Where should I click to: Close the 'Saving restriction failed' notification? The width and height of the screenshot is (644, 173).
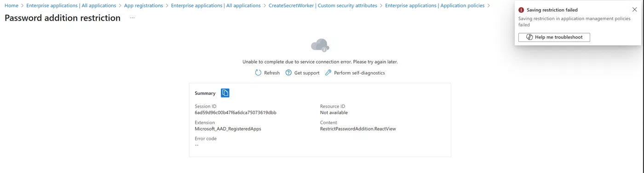[x=635, y=10]
